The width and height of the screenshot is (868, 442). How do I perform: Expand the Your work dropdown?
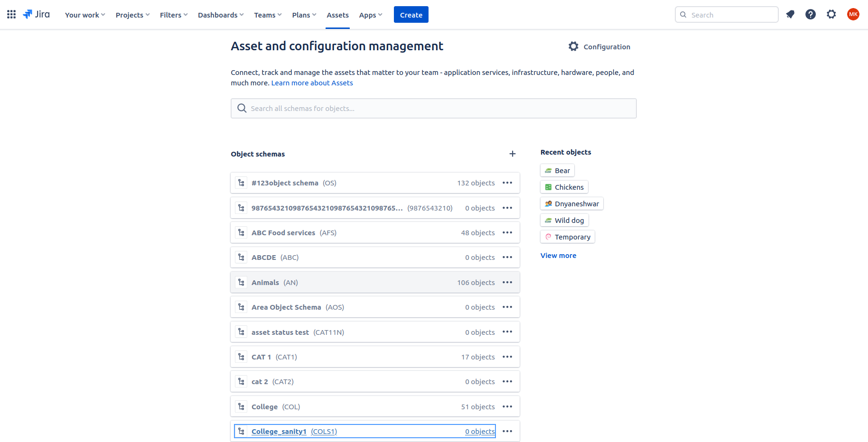[85, 15]
